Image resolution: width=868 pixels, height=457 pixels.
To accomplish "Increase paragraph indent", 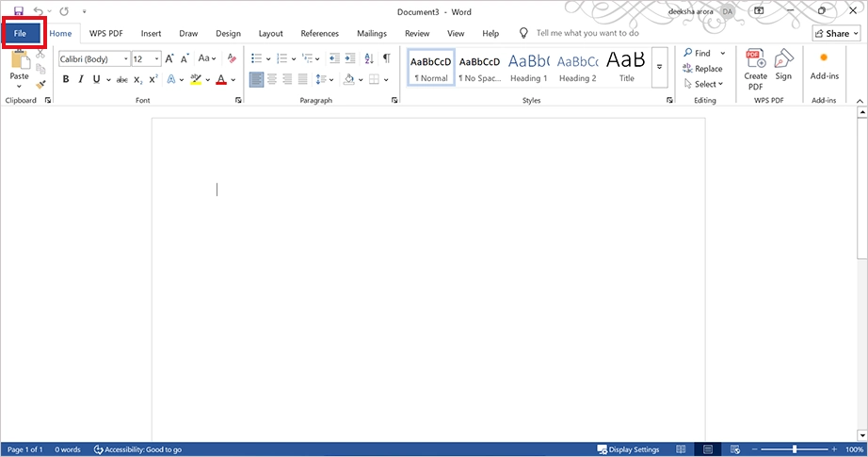I will tap(350, 58).
